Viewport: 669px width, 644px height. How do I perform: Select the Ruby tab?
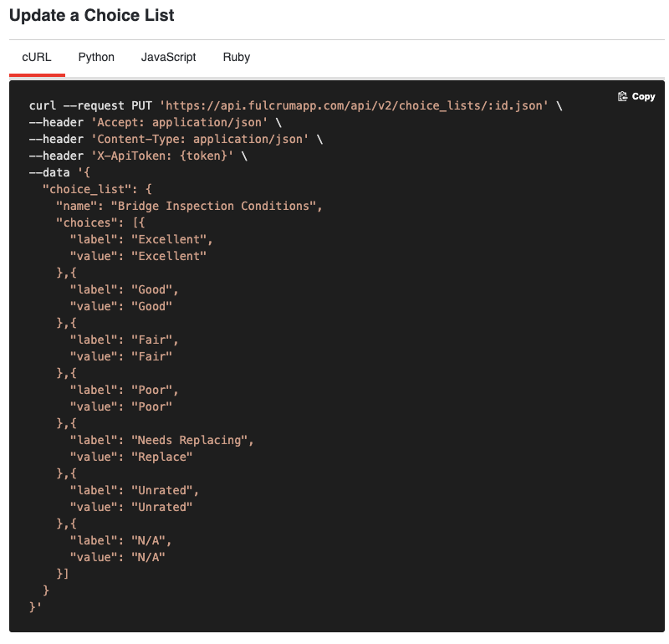[x=236, y=57]
